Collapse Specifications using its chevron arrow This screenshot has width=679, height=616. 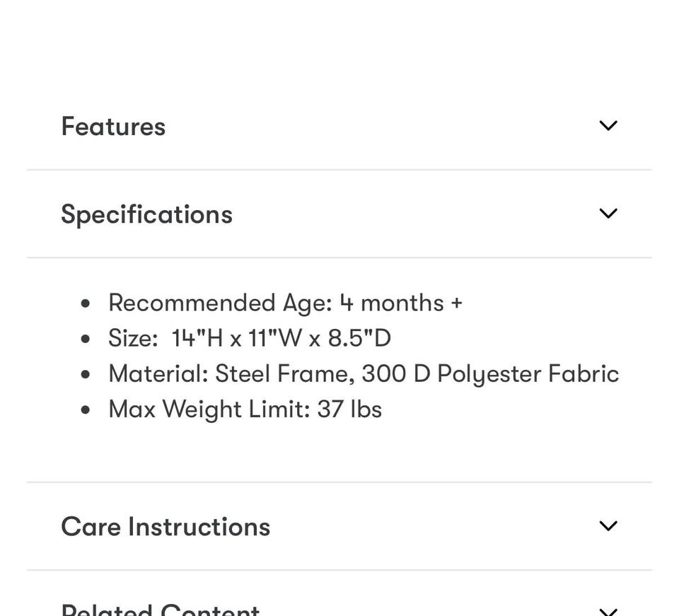click(x=608, y=214)
